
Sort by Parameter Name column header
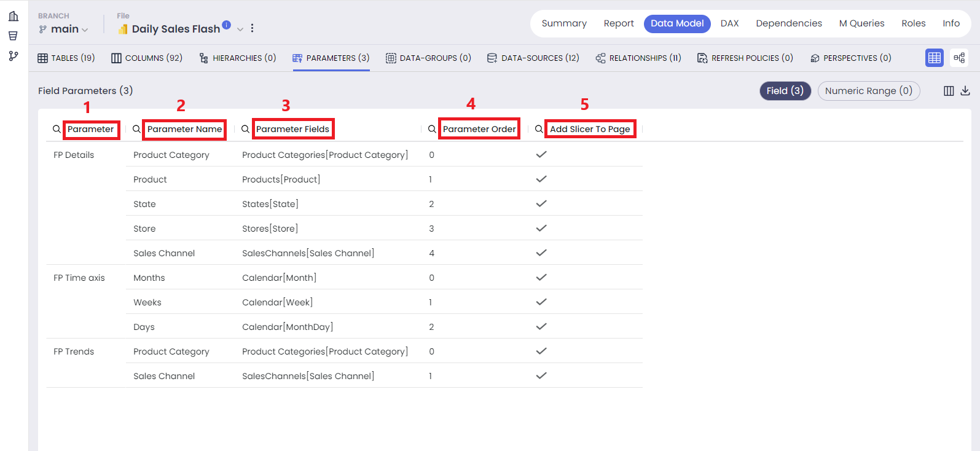click(x=184, y=129)
